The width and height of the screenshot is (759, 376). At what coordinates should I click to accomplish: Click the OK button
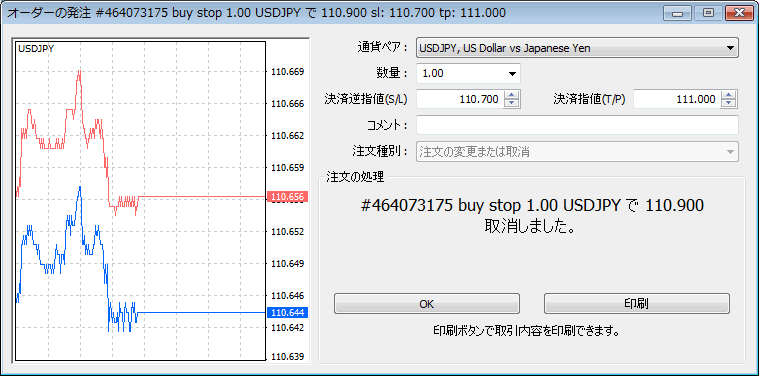pos(426,303)
